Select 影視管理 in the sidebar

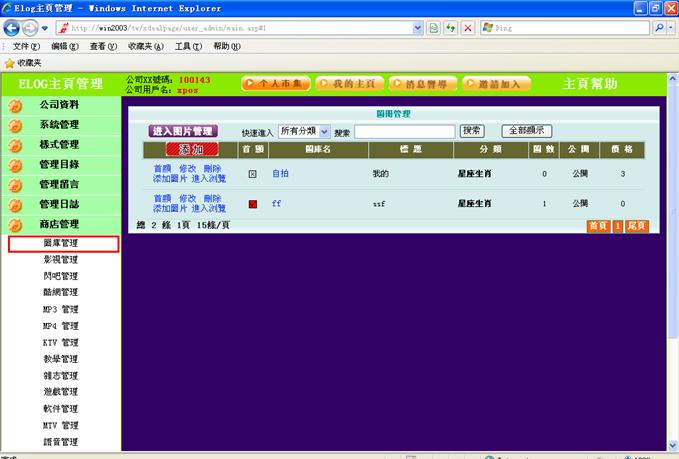tap(60, 260)
